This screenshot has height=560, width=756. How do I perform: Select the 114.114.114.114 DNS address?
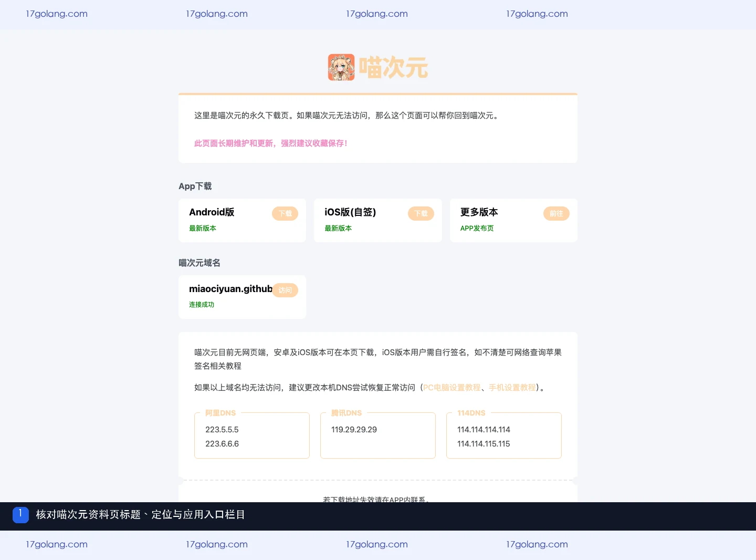[484, 430]
